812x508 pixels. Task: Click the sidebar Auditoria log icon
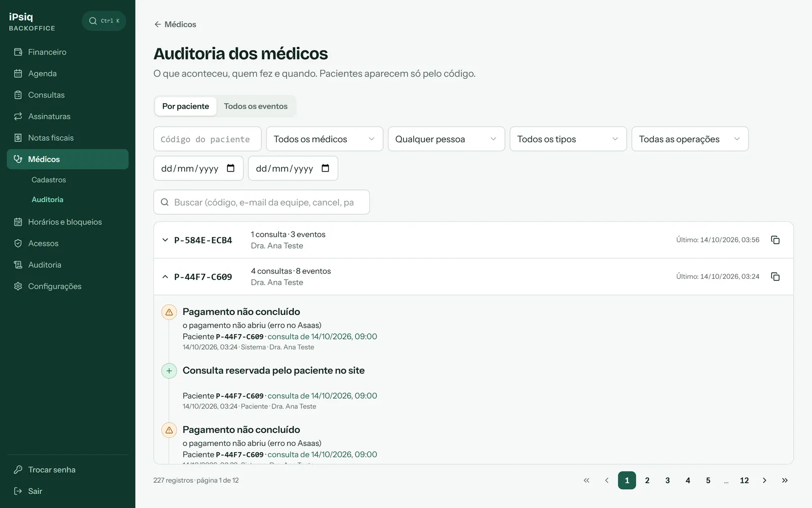pos(18,265)
